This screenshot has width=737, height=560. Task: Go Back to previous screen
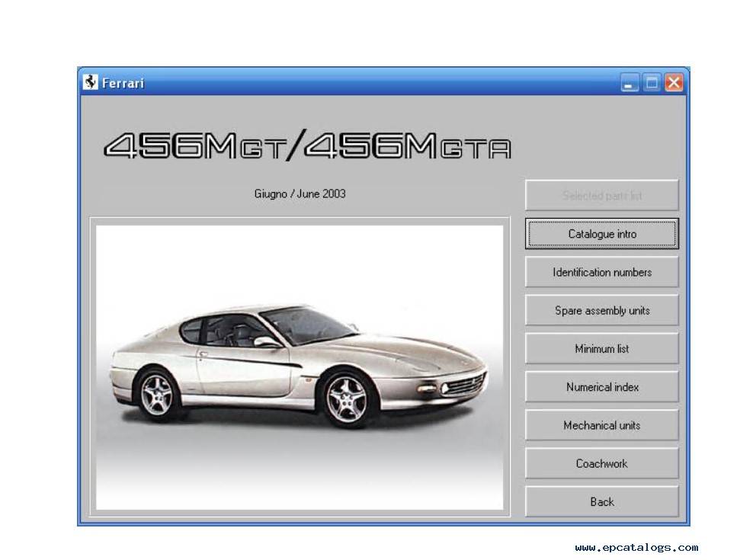(x=601, y=502)
